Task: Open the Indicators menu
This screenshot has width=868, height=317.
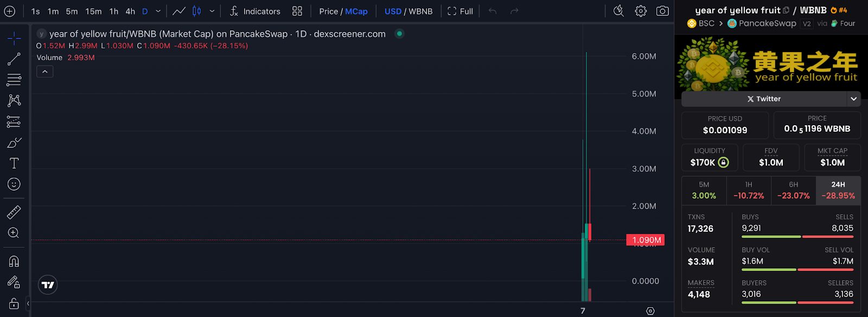Action: point(255,11)
